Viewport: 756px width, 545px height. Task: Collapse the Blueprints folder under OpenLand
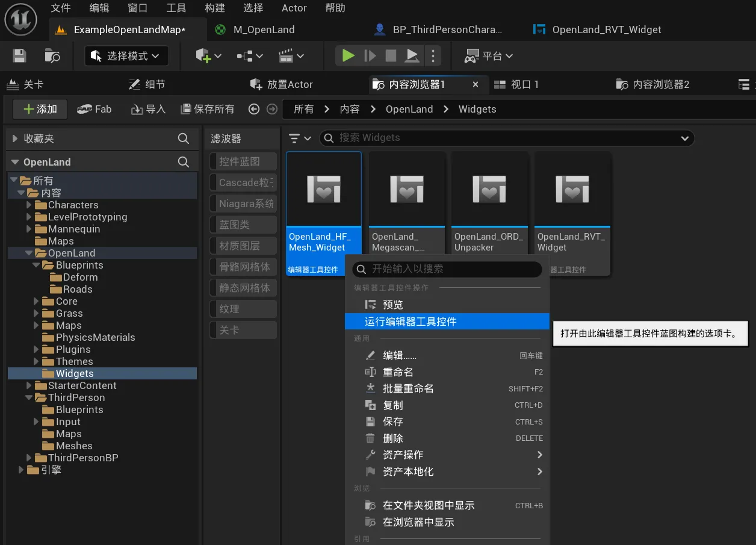37,265
